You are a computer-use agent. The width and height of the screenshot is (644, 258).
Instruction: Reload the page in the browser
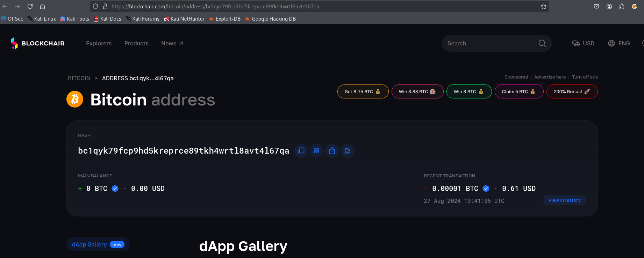[30, 6]
